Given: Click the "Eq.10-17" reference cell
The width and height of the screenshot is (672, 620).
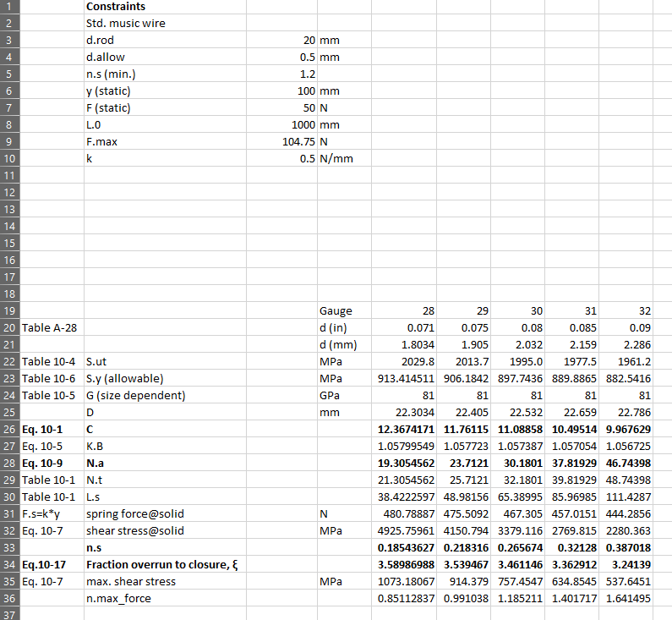Looking at the screenshot, I should coord(52,565).
